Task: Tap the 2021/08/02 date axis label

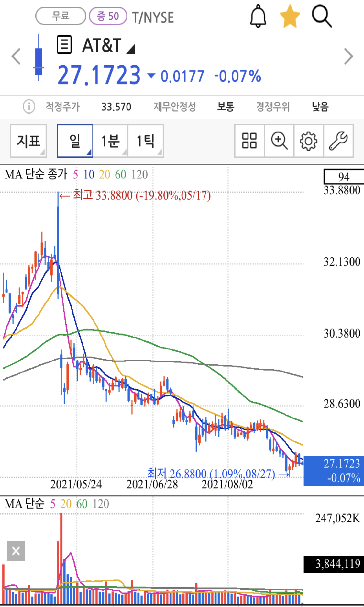Action: 227,485
